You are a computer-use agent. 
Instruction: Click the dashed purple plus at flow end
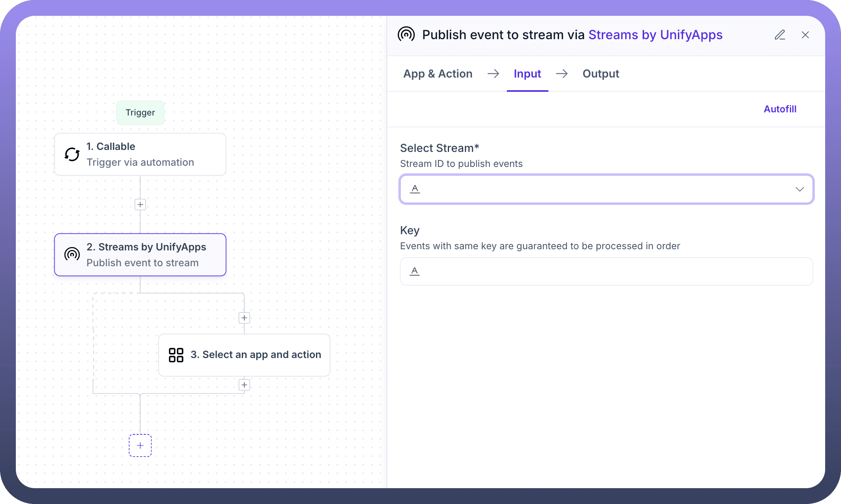(140, 445)
